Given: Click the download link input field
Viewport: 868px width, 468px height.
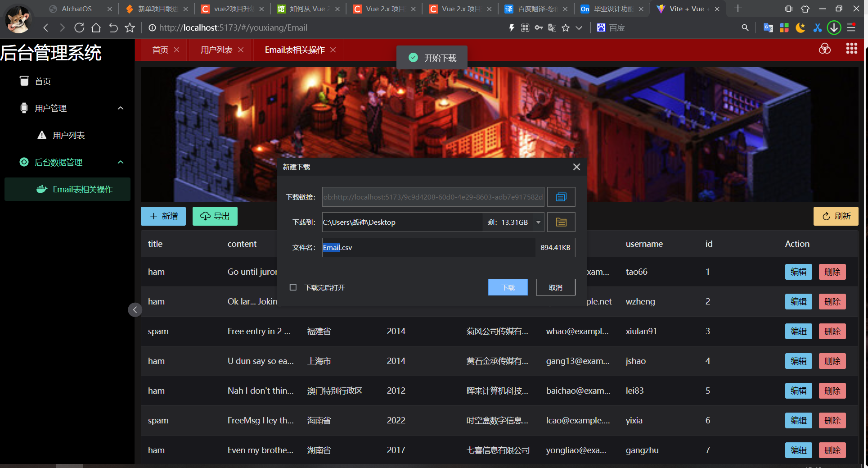Looking at the screenshot, I should point(433,197).
